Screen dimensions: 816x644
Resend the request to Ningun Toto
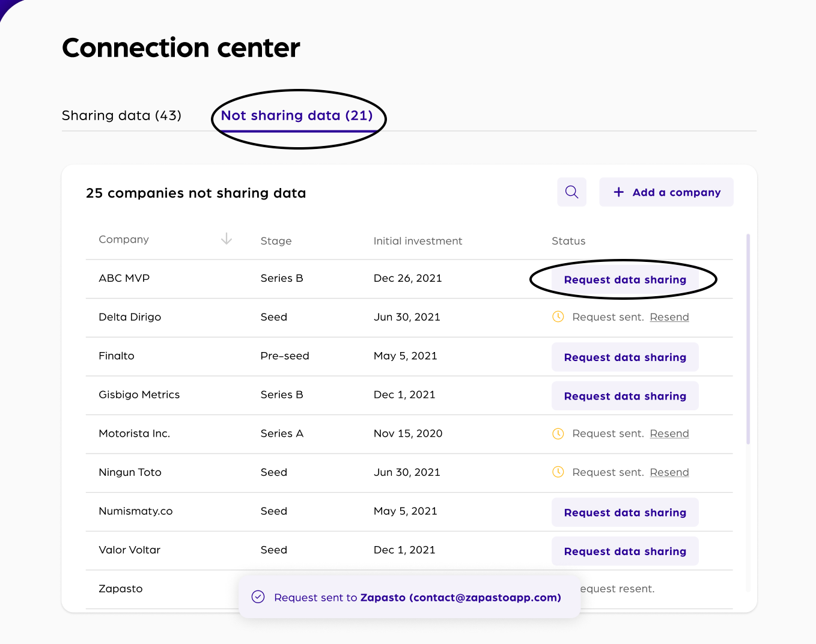point(669,472)
